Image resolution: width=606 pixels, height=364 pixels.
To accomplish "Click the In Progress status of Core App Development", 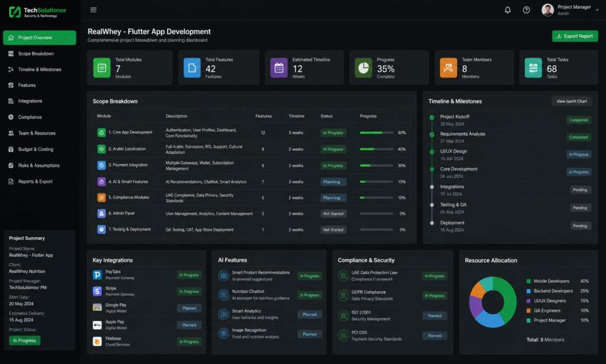I will (x=333, y=133).
